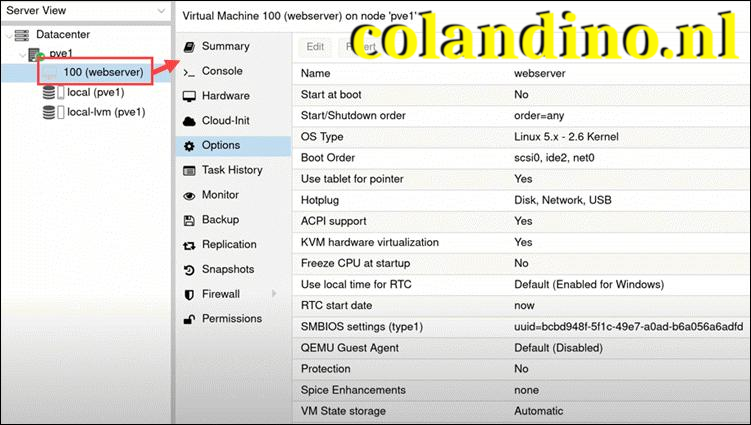Click the 'Default (Disabled)' guest agent value
The image size is (751, 425).
click(x=558, y=348)
